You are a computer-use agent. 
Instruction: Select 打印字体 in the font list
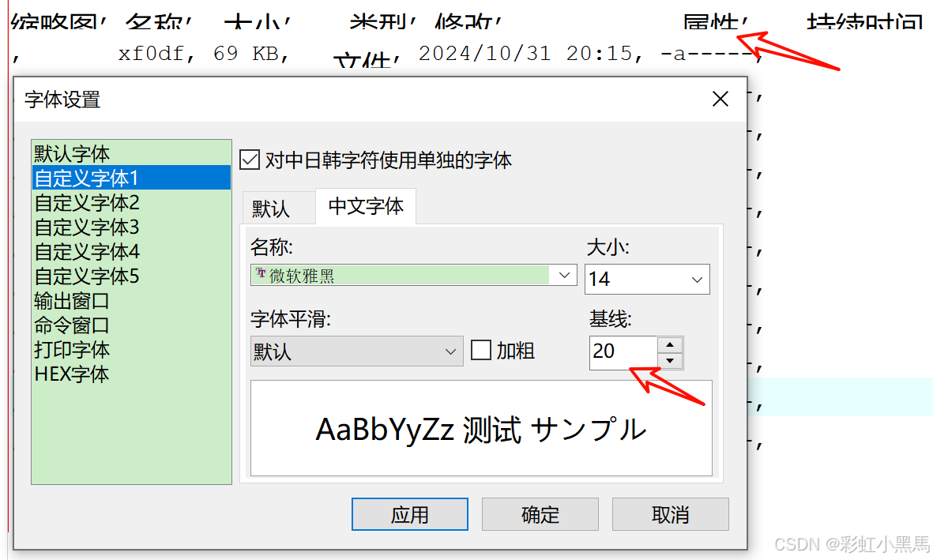pos(131,349)
